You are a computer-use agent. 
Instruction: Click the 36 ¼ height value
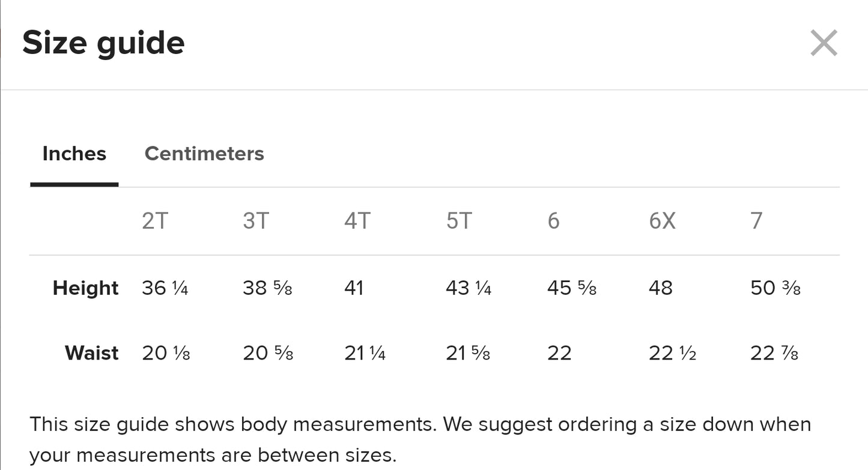click(x=165, y=288)
